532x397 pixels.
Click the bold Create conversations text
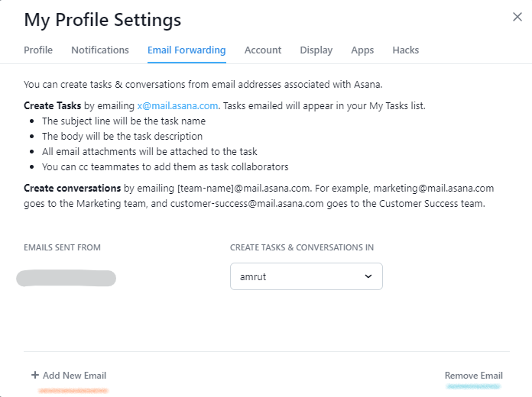[73, 188]
